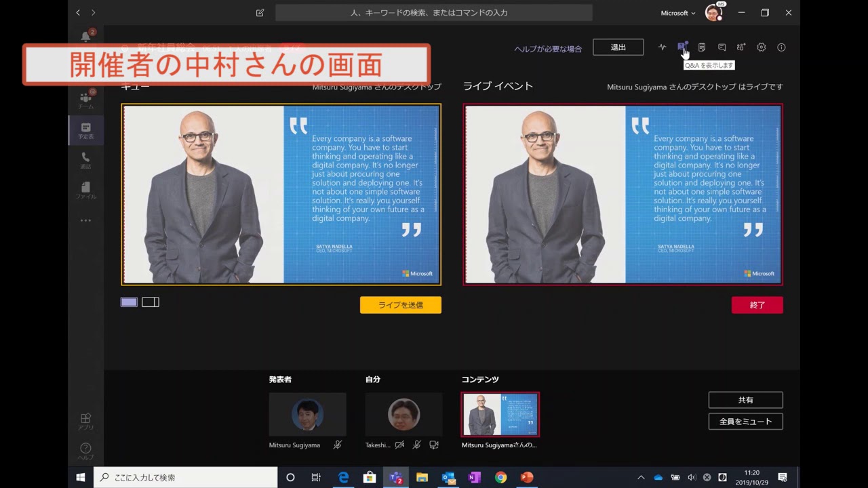Select Takeshi self video thumbnail
The width and height of the screenshot is (868, 488).
click(403, 414)
